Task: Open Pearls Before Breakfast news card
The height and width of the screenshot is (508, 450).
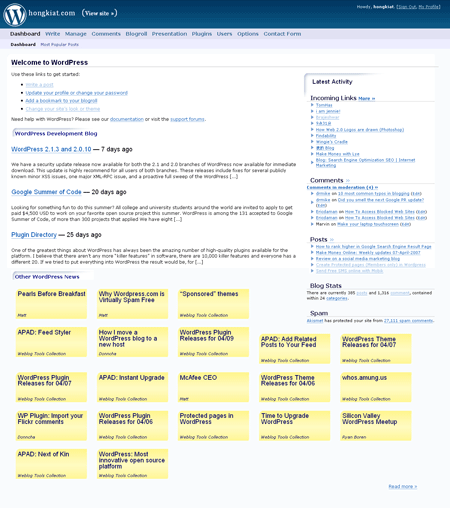Action: [x=51, y=304]
